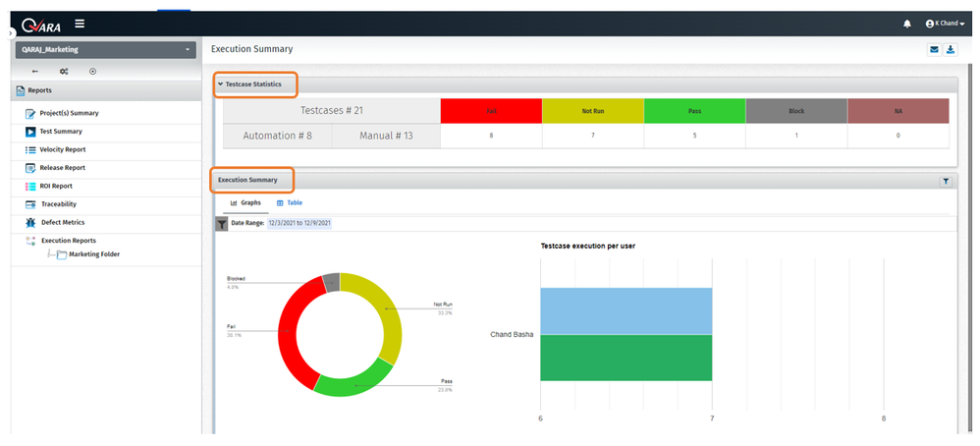Click the Not Run count value 7
Image resolution: width=980 pixels, height=446 pixels.
[592, 136]
